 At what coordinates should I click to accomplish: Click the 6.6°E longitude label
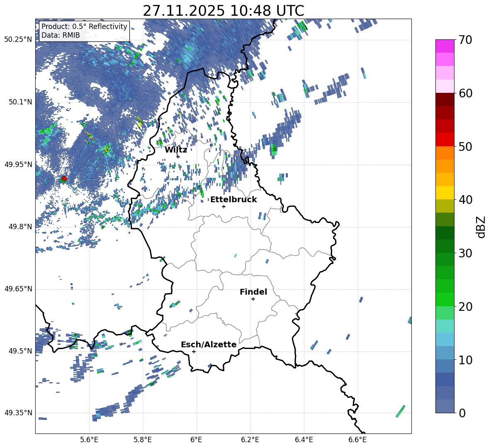(x=357, y=440)
